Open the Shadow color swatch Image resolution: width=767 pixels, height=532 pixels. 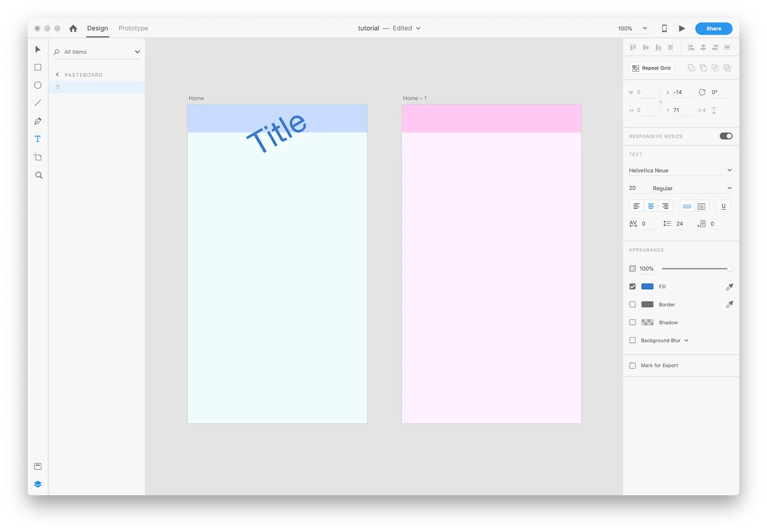pos(647,323)
